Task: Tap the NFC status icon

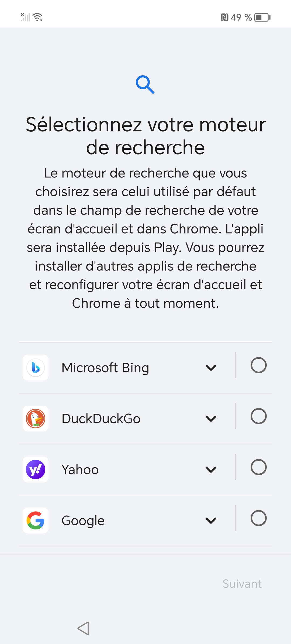Action: coord(224,18)
